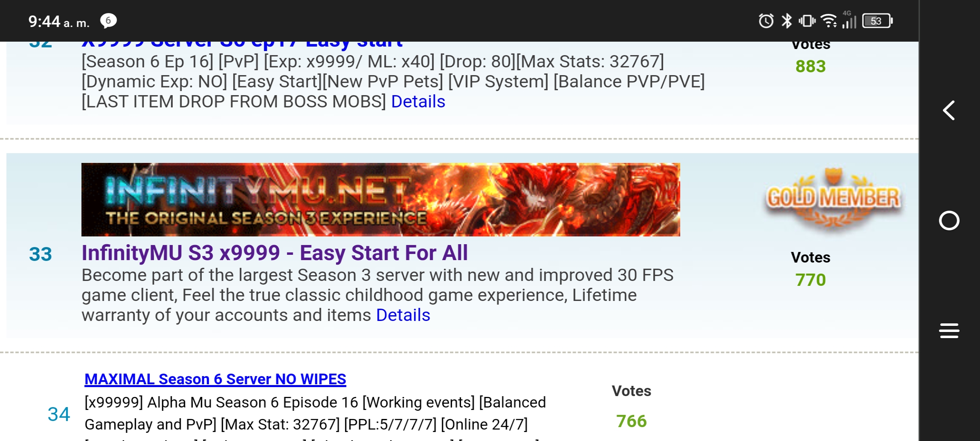Image resolution: width=980 pixels, height=441 pixels.
Task: Tap the 766 vote count
Action: click(x=631, y=421)
